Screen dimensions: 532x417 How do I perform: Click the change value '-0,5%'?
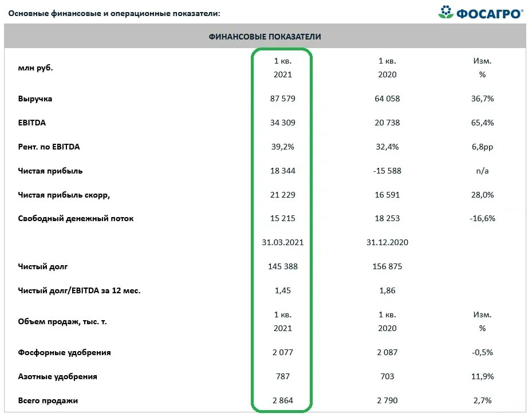(x=482, y=352)
